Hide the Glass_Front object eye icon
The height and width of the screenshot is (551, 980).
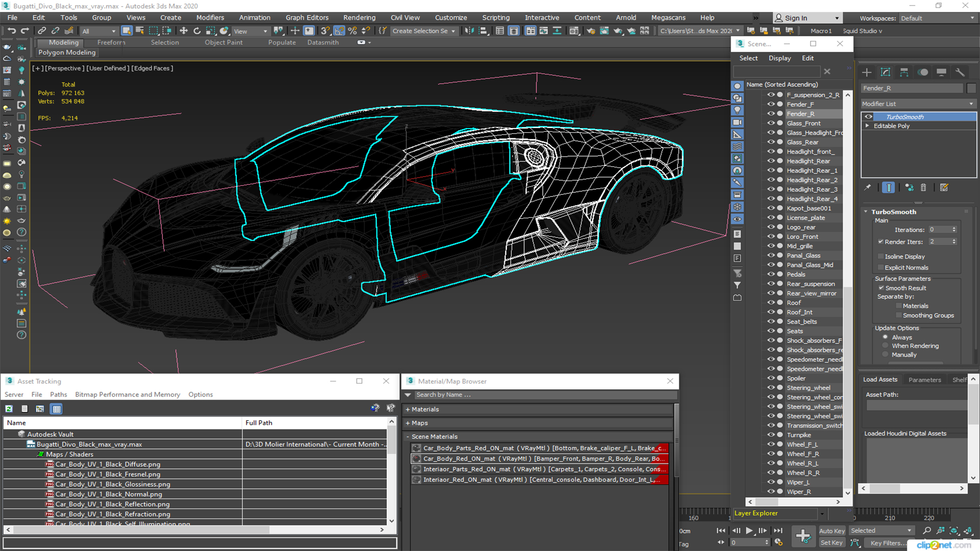point(771,123)
